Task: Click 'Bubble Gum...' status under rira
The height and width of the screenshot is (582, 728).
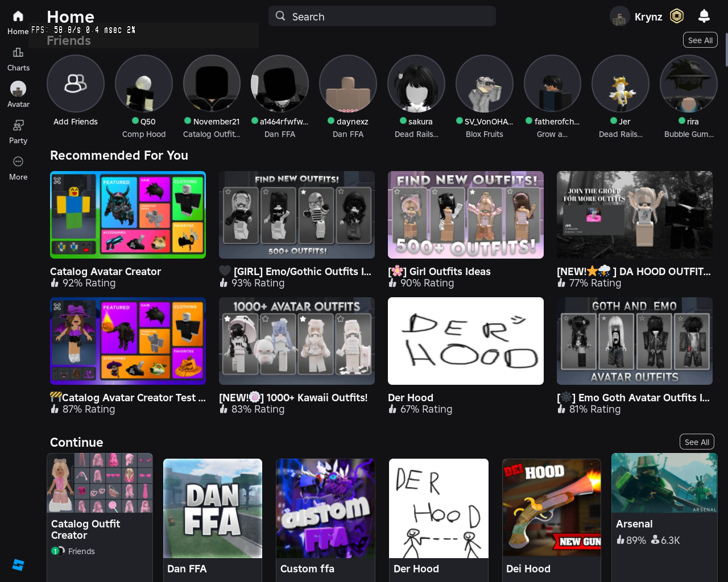Action: (689, 134)
